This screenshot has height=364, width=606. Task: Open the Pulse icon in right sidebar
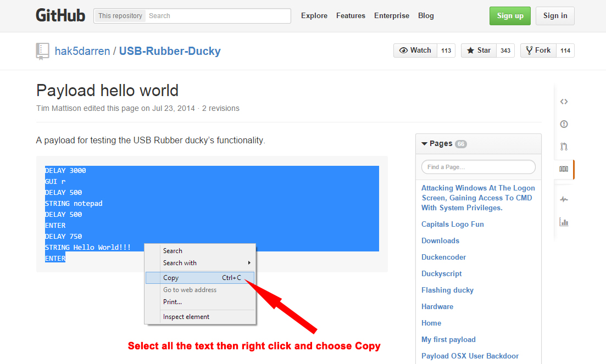pyautogui.click(x=564, y=199)
